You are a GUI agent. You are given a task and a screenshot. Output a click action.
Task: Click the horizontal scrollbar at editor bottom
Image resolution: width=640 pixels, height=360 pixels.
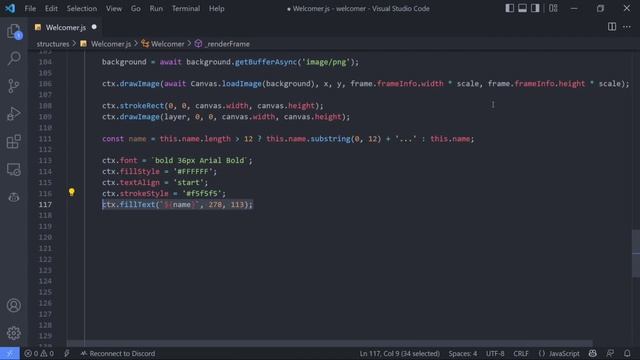pos(329,343)
